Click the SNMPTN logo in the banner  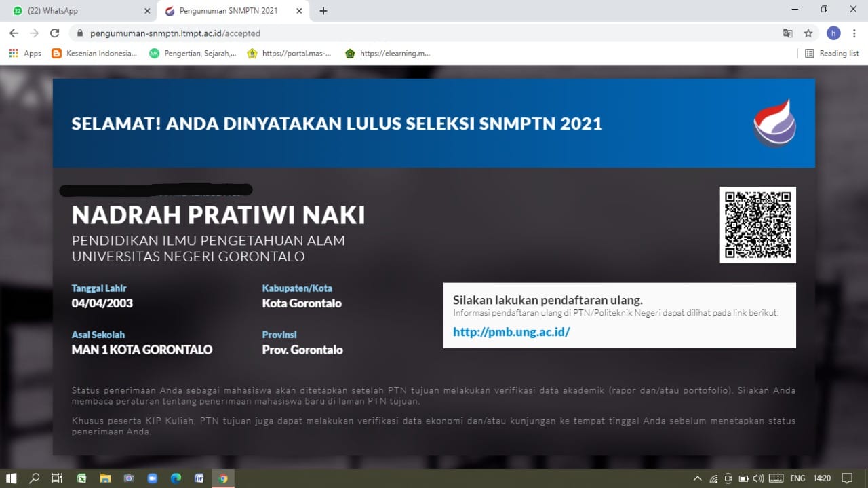tap(774, 123)
